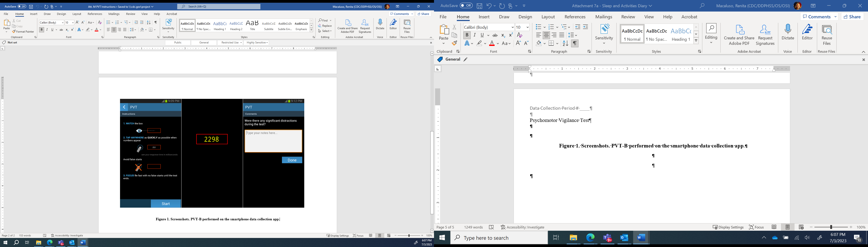Expand the Highly Sensitive sensitivity dropdown
The height and width of the screenshot is (247, 868).
coord(257,43)
